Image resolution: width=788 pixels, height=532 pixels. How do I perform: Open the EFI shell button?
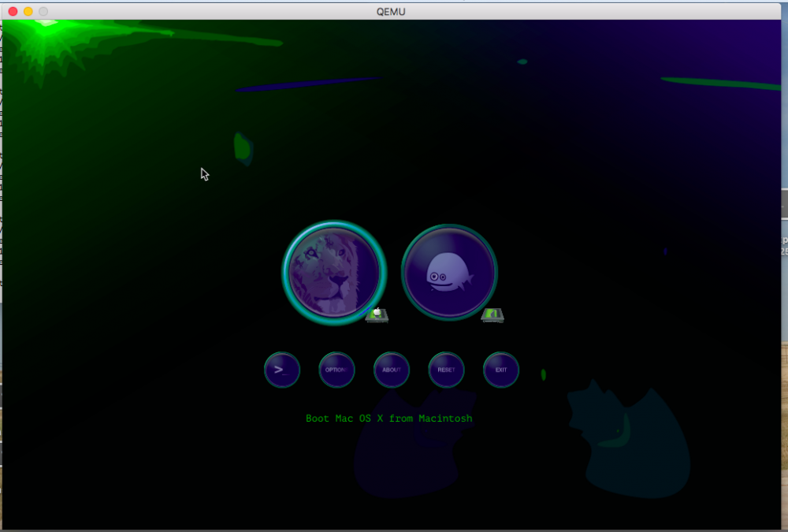coord(282,370)
